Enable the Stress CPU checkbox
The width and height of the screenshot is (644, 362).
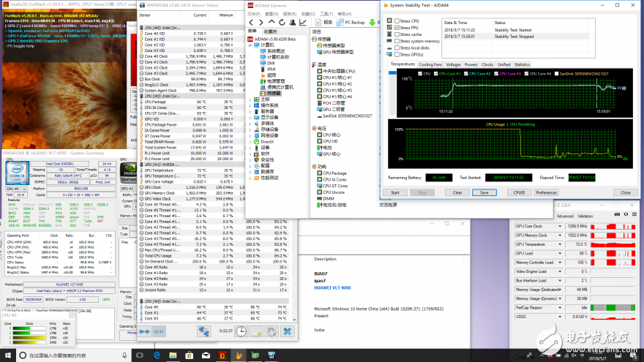(397, 21)
